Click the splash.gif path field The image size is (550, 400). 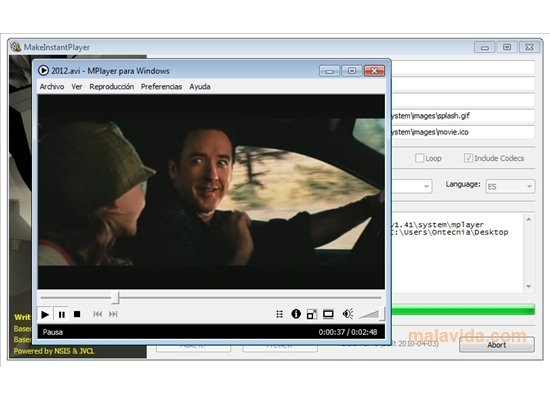(x=463, y=116)
